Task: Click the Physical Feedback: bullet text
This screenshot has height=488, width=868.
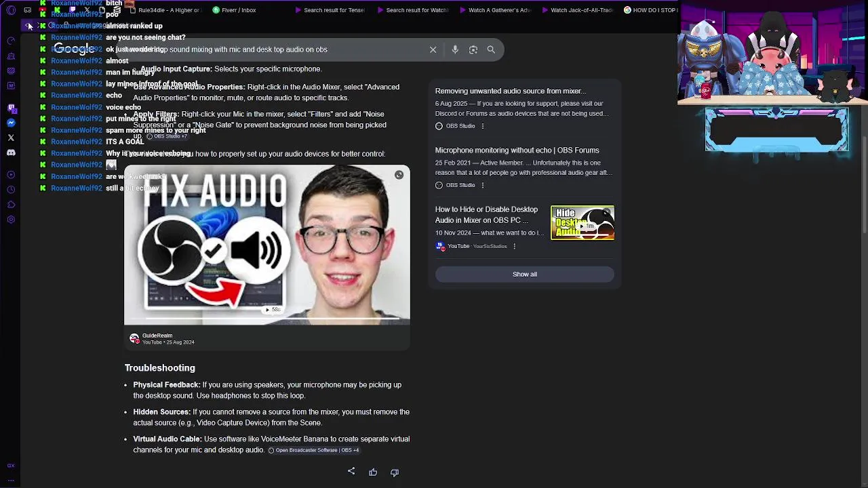Action: tap(167, 385)
